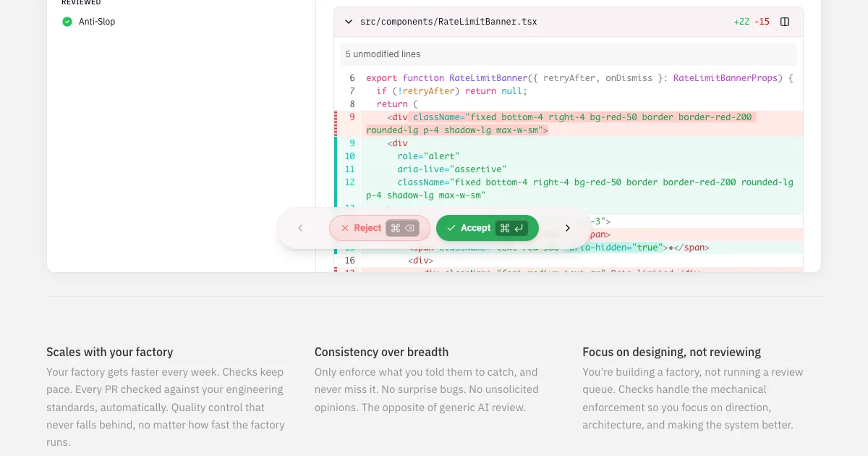
Task: Click the -15 deletions count
Action: tap(762, 22)
